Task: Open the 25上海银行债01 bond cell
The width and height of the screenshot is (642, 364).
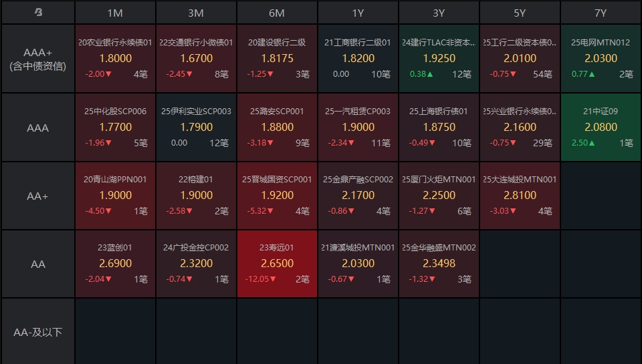Action: click(x=439, y=127)
